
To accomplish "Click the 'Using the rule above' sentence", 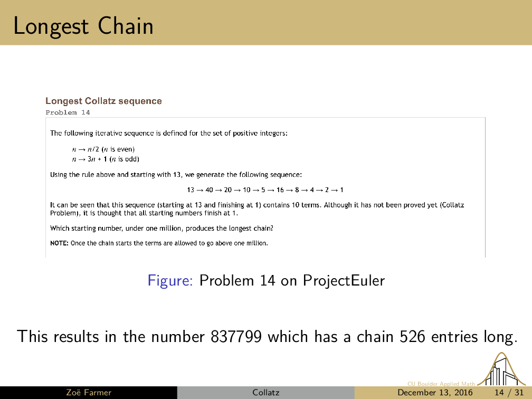I will tap(176, 174).
